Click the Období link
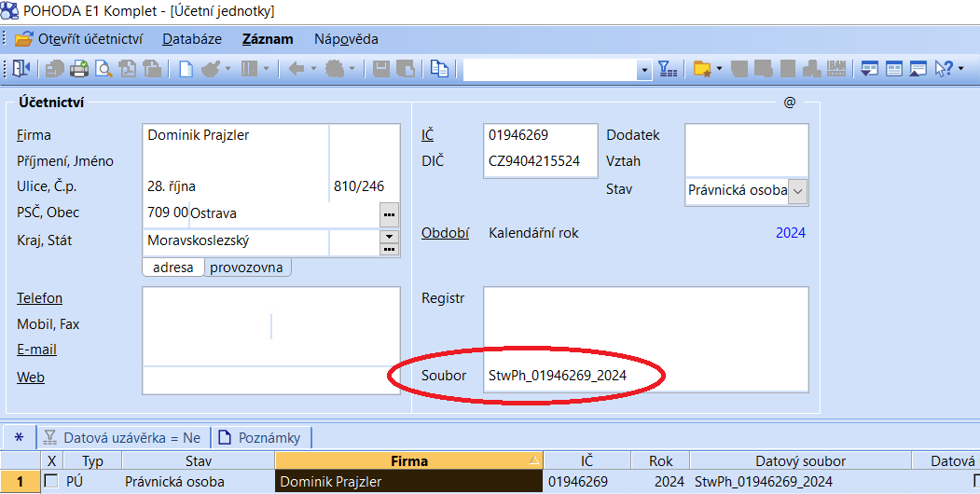 (x=445, y=233)
